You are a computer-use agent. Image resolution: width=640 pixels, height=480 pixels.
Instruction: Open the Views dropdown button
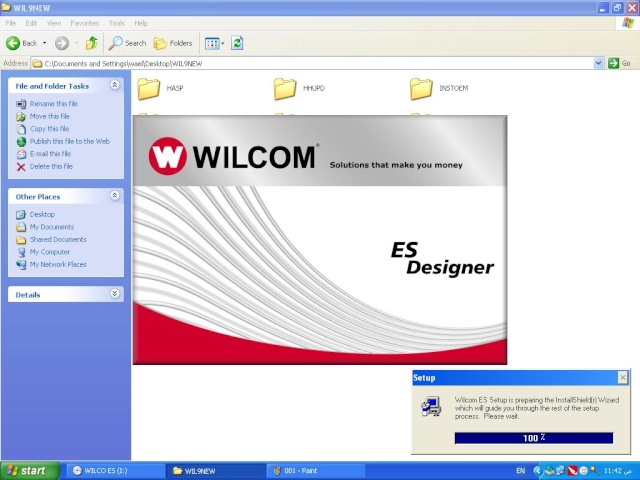pos(214,43)
